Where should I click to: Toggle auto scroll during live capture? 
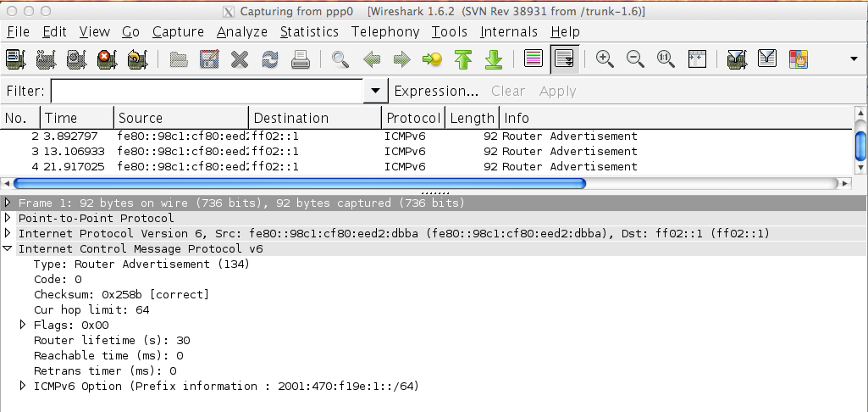pos(565,58)
